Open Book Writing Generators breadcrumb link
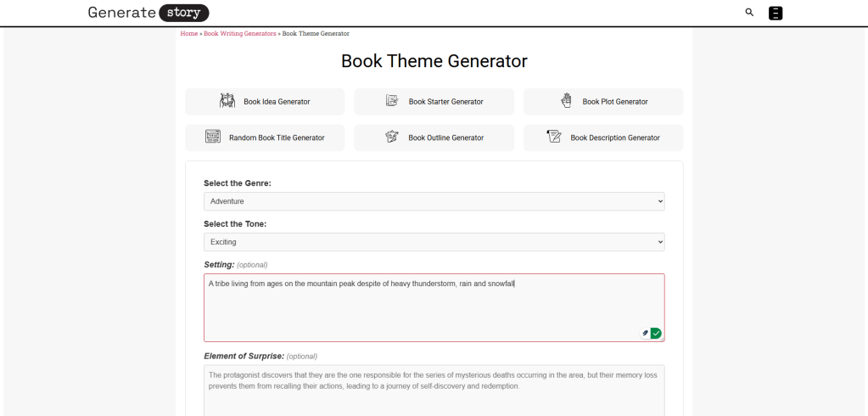868x416 pixels. [240, 34]
